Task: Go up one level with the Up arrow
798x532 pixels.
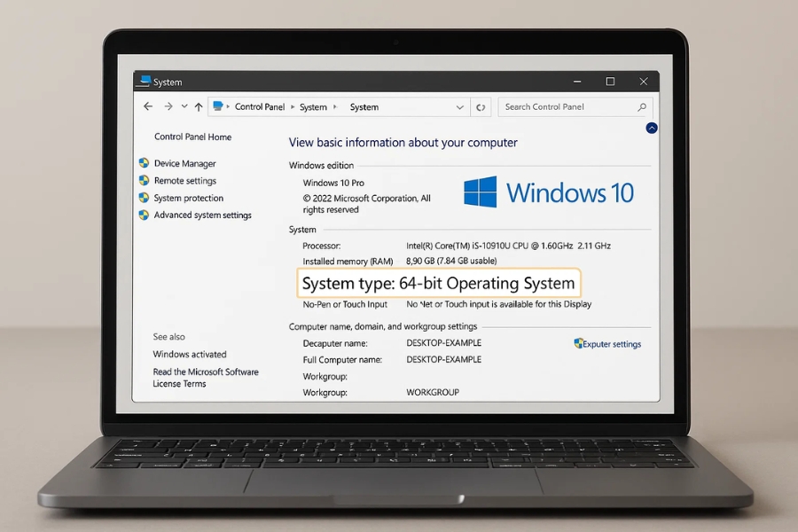Action: (x=199, y=107)
